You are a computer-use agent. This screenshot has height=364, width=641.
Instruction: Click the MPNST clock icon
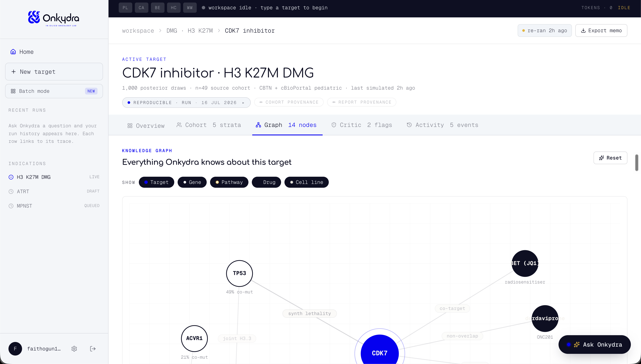11,206
